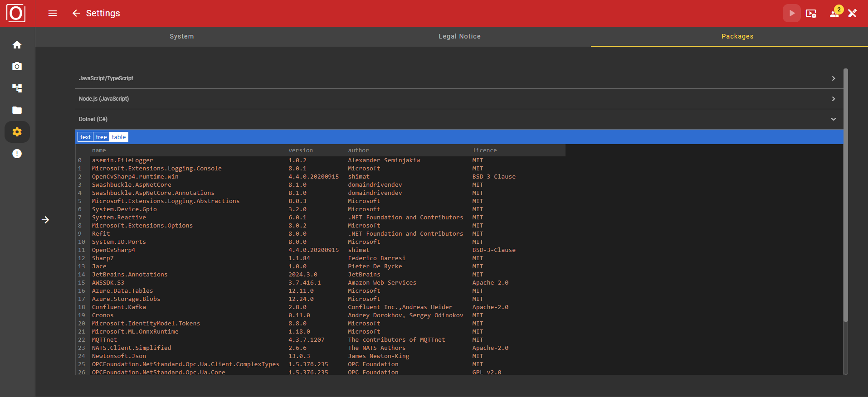This screenshot has width=868, height=397.
Task: Click the System.IO.Ports package name
Action: [119, 242]
